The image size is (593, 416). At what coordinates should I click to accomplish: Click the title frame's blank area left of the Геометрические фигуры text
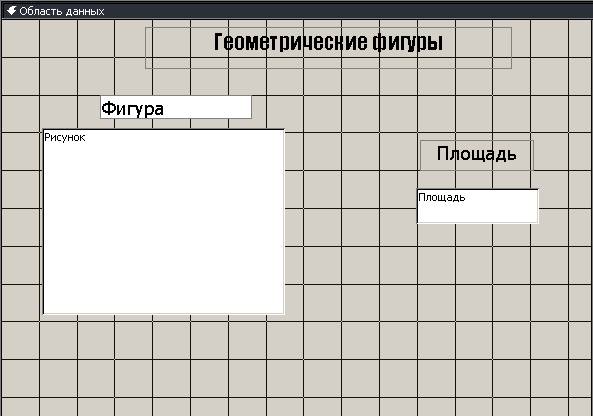[178, 48]
